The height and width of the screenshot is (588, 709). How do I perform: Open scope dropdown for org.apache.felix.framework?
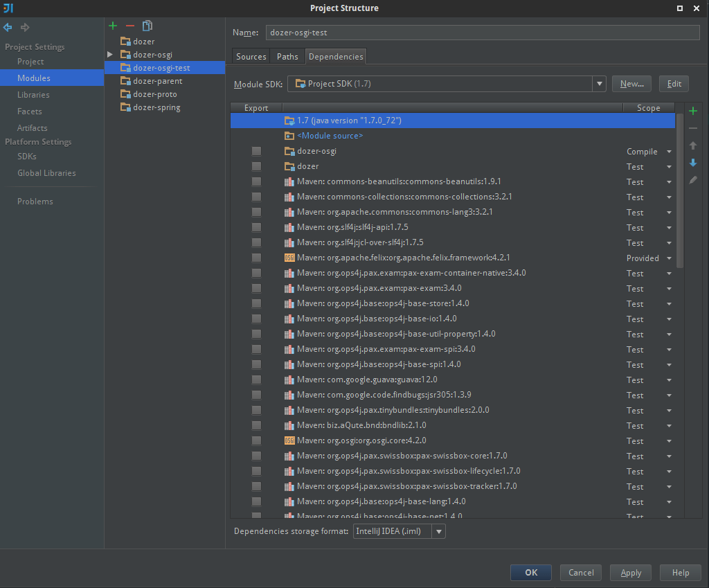point(669,258)
